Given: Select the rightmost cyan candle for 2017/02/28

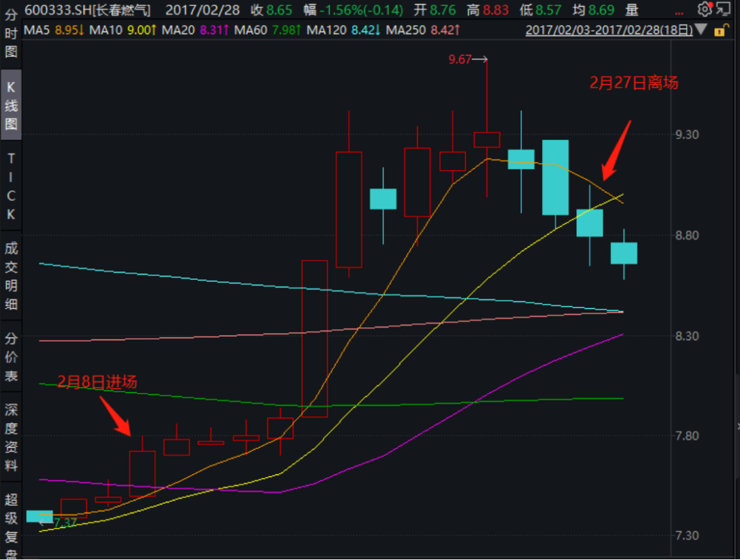Looking at the screenshot, I should (624, 253).
